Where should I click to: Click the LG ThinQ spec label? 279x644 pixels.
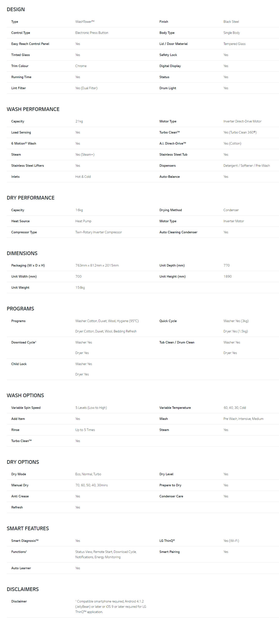[167, 541]
